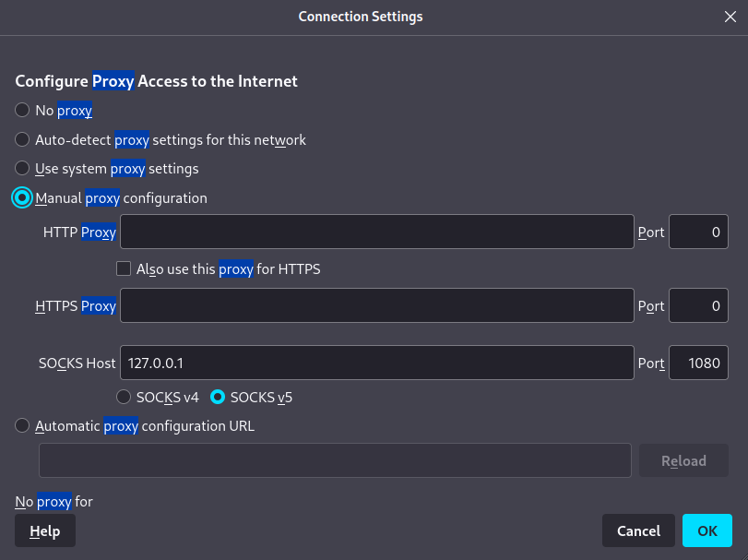The height and width of the screenshot is (560, 748).
Task: Choose Auto-detect proxy settings for this network
Action: point(23,140)
